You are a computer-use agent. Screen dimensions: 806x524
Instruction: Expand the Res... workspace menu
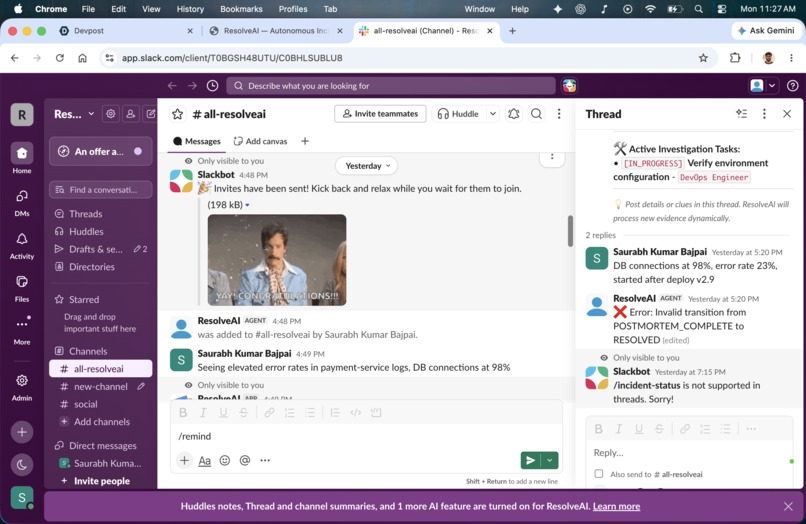[x=74, y=114]
